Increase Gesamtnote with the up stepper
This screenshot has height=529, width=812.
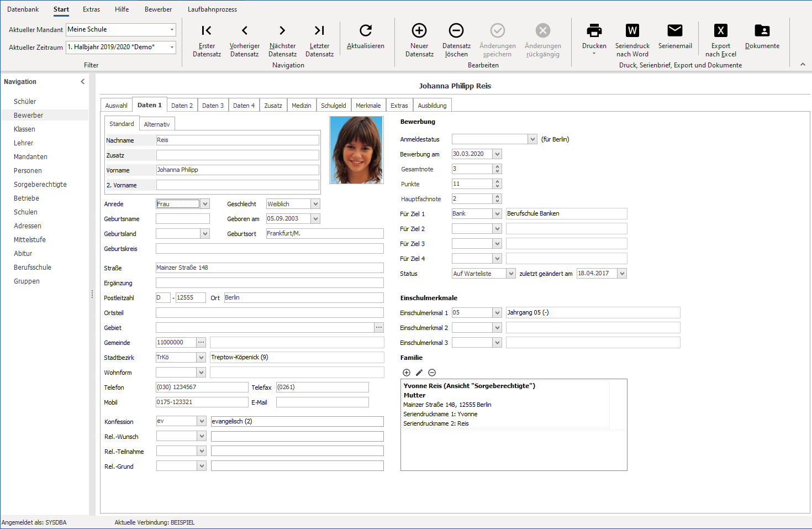coord(497,167)
